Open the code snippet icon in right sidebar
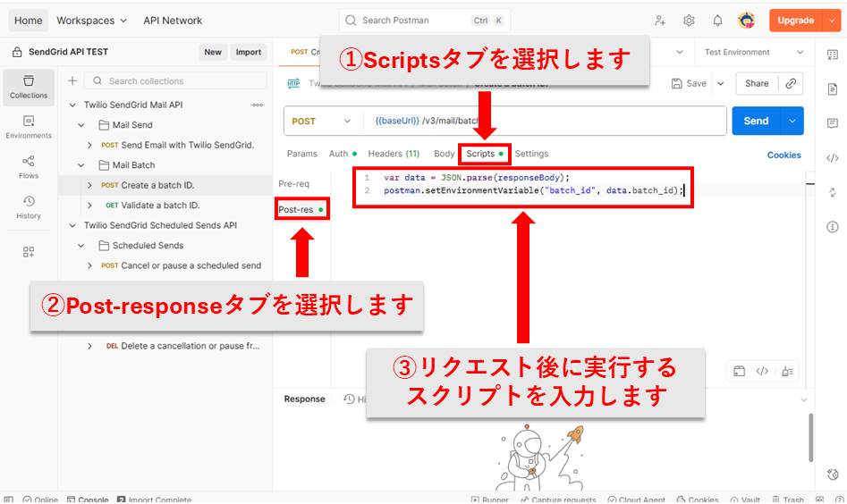The image size is (847, 504). [833, 158]
